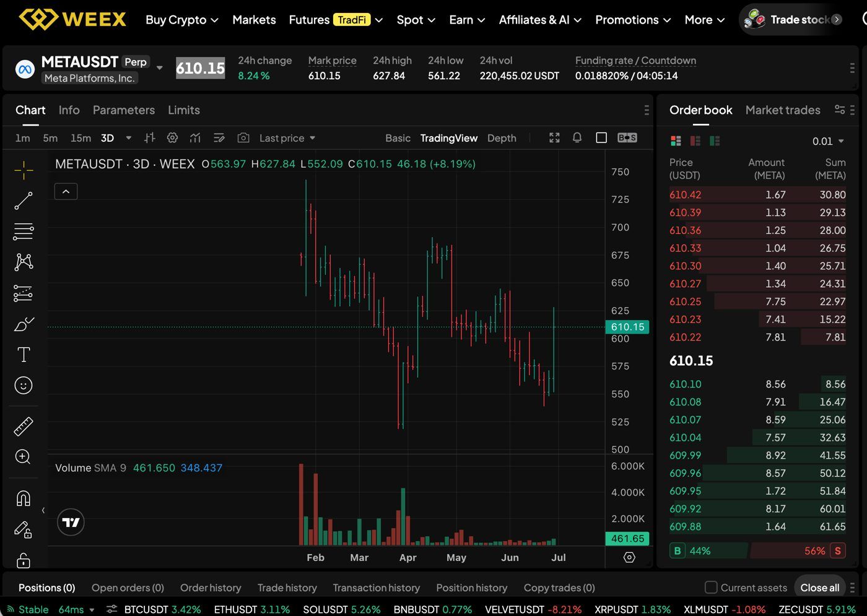
Task: Show both bids and asks view
Action: tap(676, 141)
